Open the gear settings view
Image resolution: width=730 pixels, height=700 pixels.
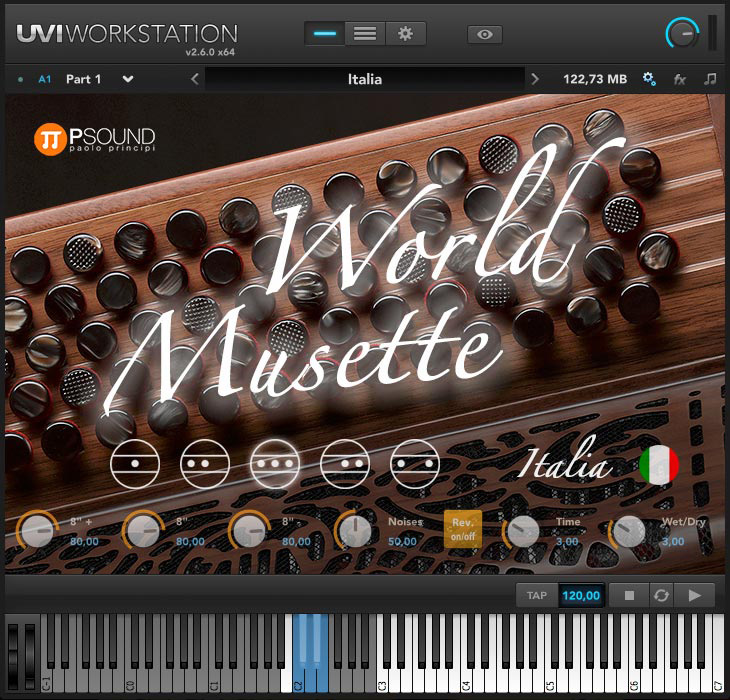405,33
